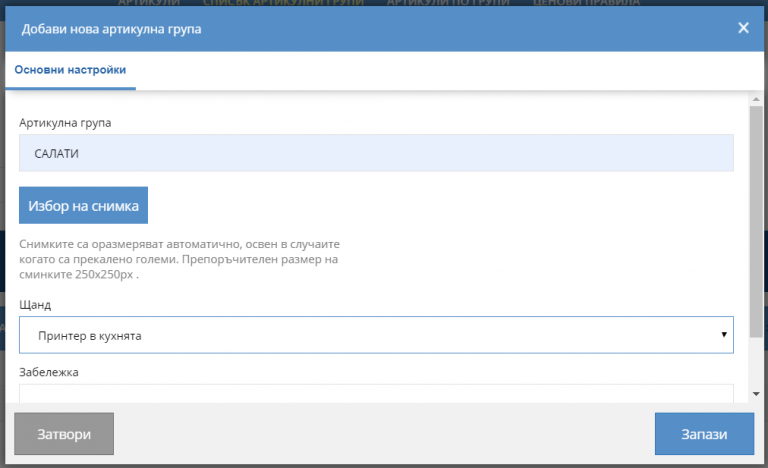Go to the АРТИКУЛИ ПО ГРУПИ tab
Screen dimensions: 768x468
(448, 4)
